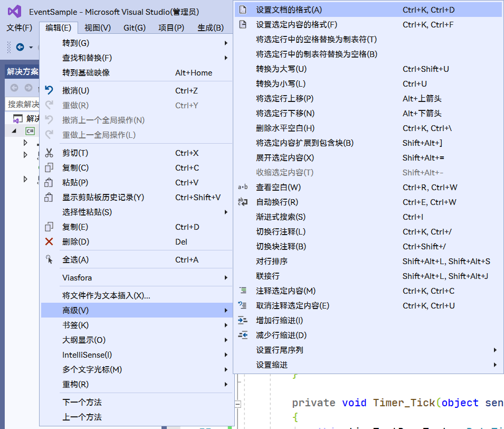
Task: Click the copy icon next to 复制(C)
Action: (49, 167)
